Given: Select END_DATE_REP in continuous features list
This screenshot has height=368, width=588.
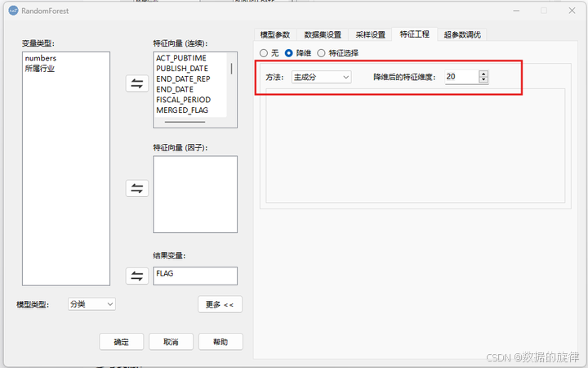Looking at the screenshot, I should tap(183, 79).
